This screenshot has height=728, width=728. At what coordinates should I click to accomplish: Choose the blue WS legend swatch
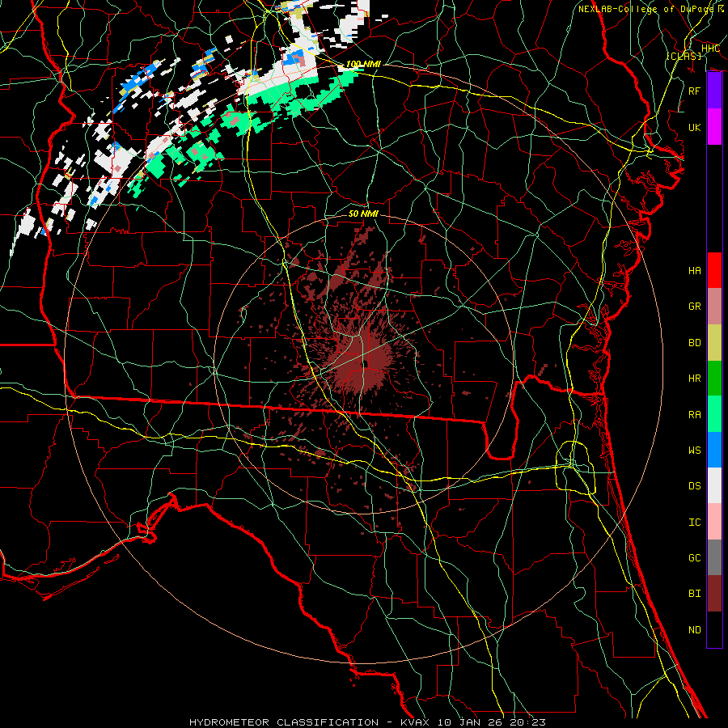coord(714,450)
